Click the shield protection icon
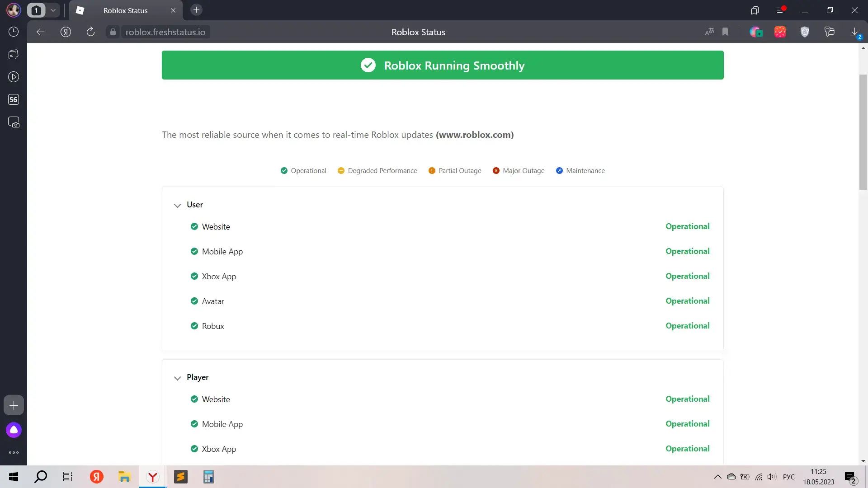Image resolution: width=868 pixels, height=488 pixels. [x=805, y=32]
